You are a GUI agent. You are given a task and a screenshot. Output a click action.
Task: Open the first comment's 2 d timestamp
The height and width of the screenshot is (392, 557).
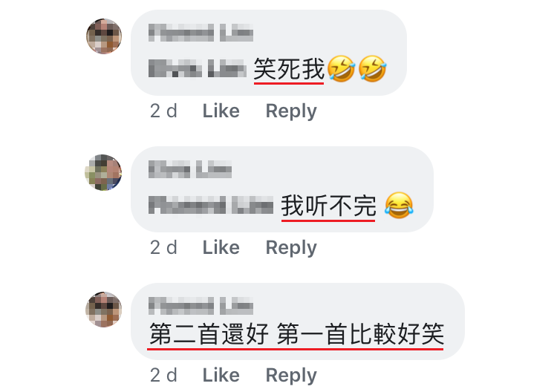point(163,111)
